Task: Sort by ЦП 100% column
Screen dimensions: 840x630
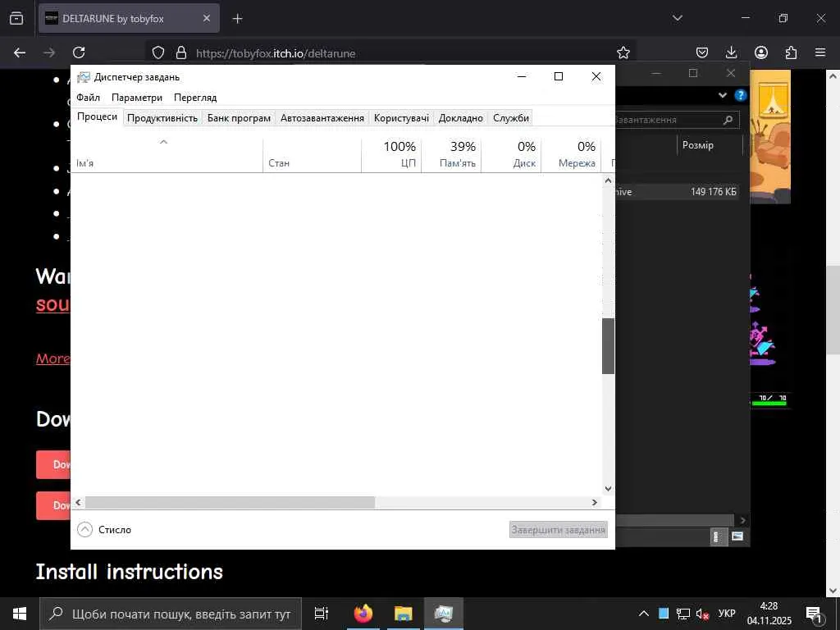Action: click(x=391, y=155)
